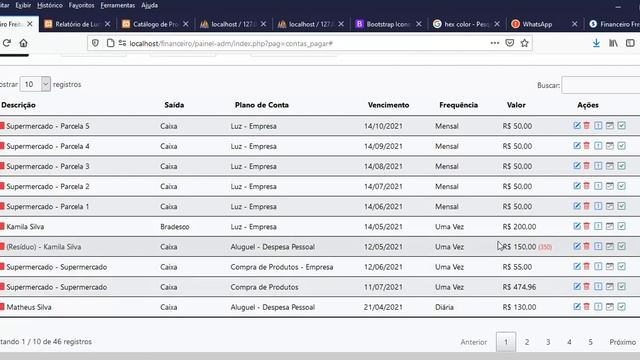Delete the Kamila Silva Bradesco entry
Screen dimensions: 640x360
(587, 226)
